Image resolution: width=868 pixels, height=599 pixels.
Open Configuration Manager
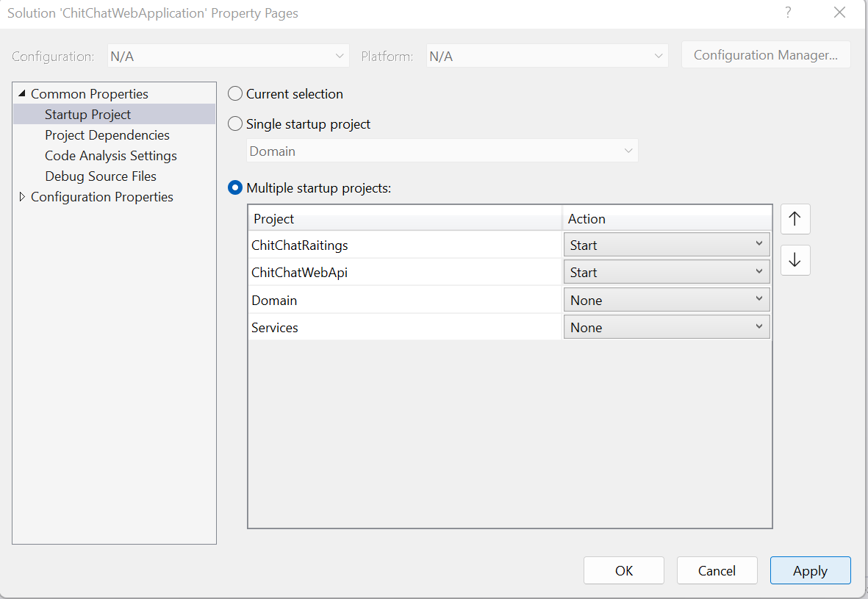pos(766,55)
